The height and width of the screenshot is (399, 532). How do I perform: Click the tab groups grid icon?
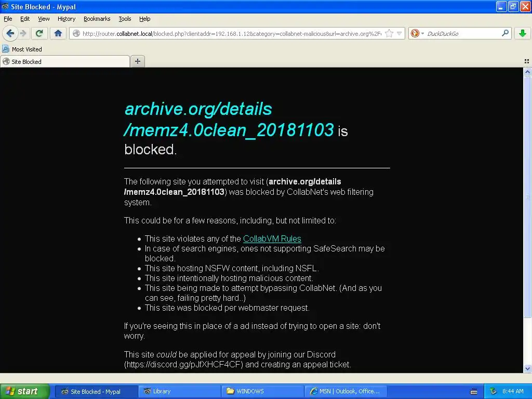(527, 61)
